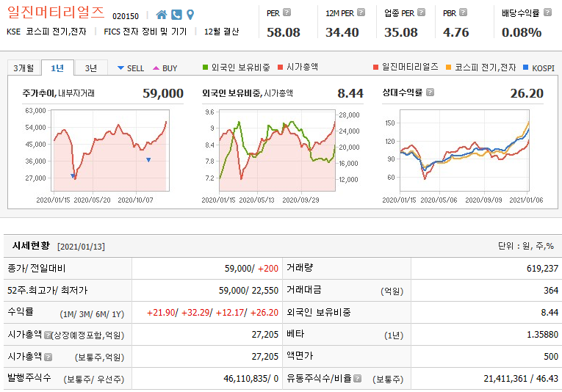Click the upper SELL marker on the price chart
Screen dimensions: 562x392
pos(148,160)
